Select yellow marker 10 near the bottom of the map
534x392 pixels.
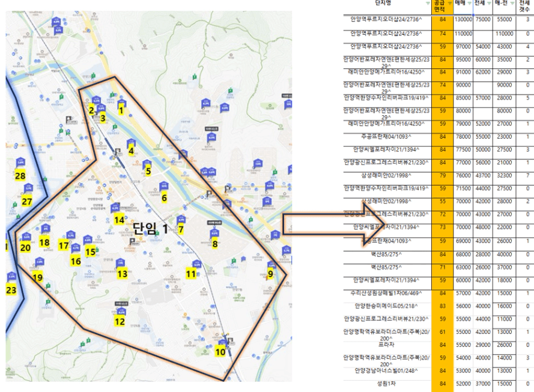(x=220, y=352)
